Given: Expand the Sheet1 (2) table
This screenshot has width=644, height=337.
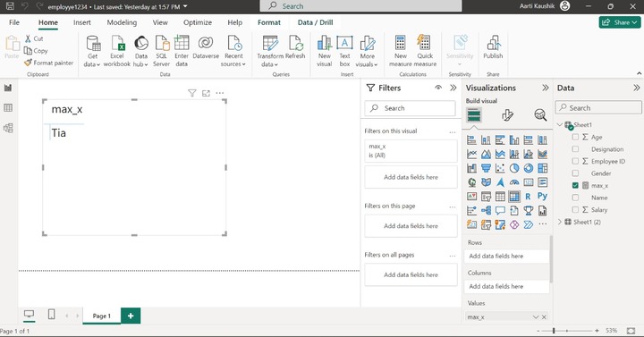Looking at the screenshot, I should click(559, 222).
